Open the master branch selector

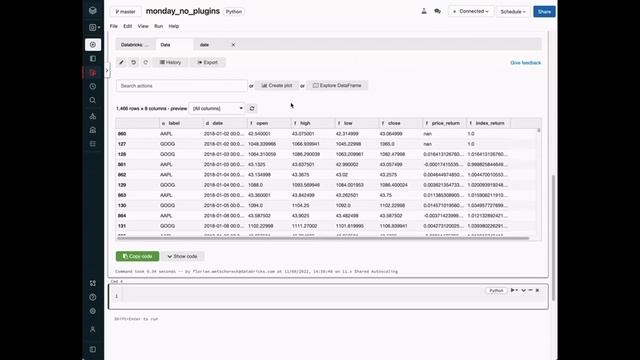pos(125,11)
